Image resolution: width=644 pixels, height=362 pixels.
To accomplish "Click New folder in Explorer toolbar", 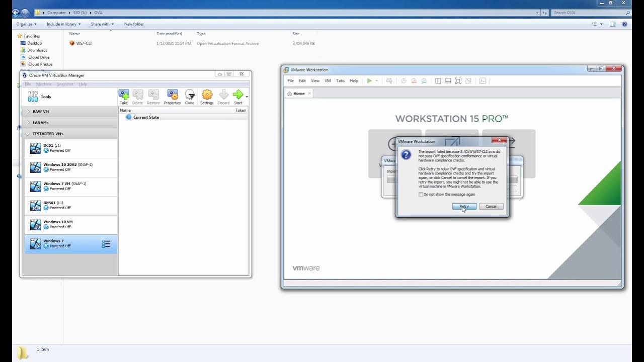I will [x=134, y=24].
